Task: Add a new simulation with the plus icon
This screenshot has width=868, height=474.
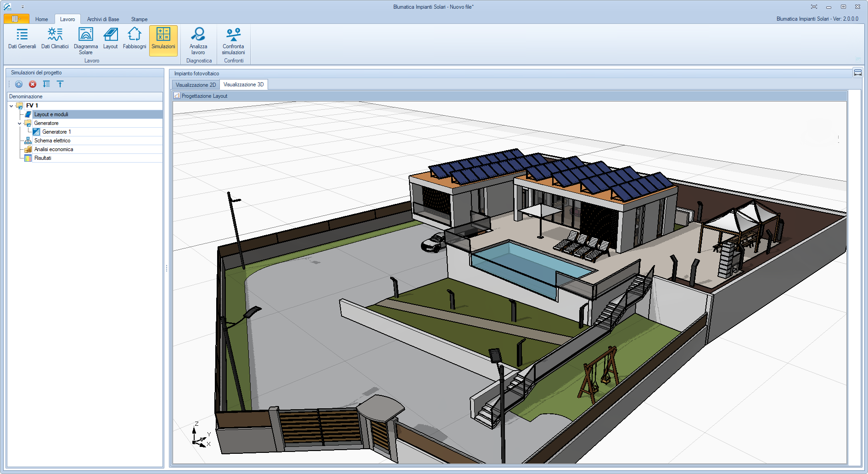Action: click(18, 84)
